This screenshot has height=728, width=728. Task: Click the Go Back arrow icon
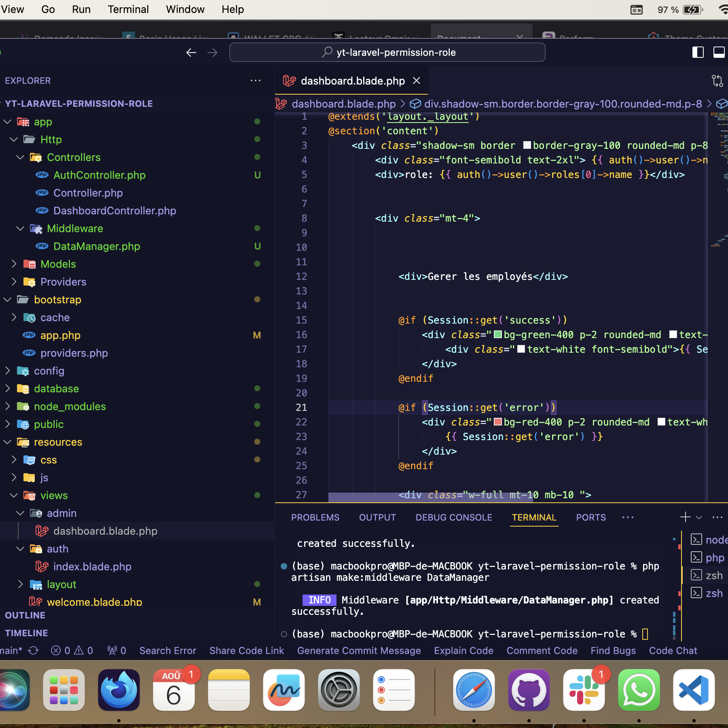click(x=191, y=53)
